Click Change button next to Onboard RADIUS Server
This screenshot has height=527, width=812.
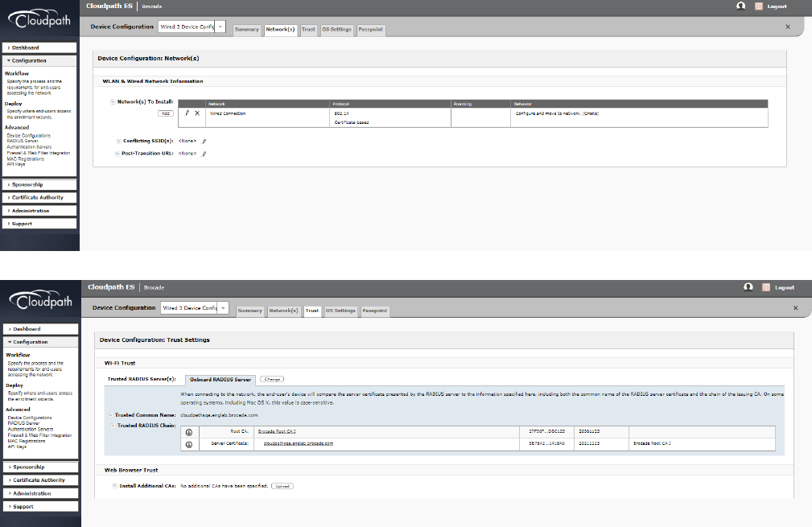[272, 380]
